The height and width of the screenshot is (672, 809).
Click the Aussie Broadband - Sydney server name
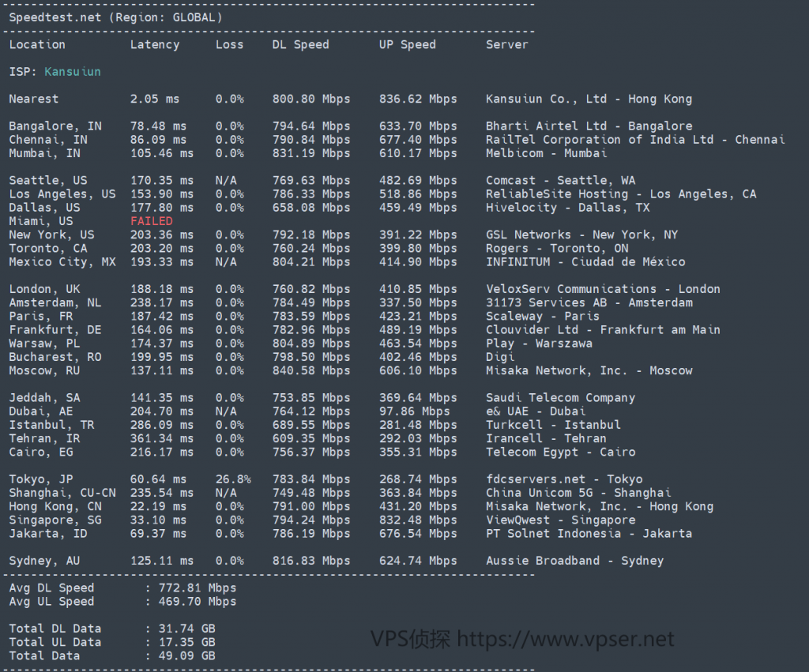pyautogui.click(x=574, y=561)
